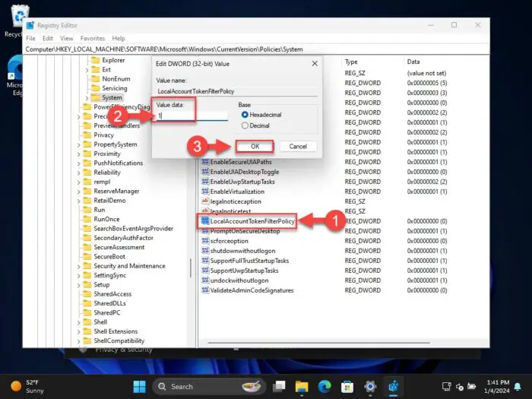The height and width of the screenshot is (399, 532).
Task: Open the notification bell in system tray
Action: (518, 386)
